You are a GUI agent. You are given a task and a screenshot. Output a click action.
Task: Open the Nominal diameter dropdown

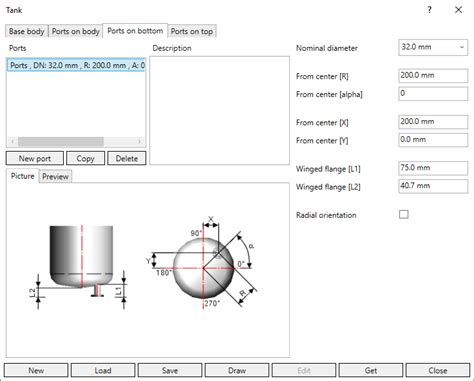click(433, 47)
